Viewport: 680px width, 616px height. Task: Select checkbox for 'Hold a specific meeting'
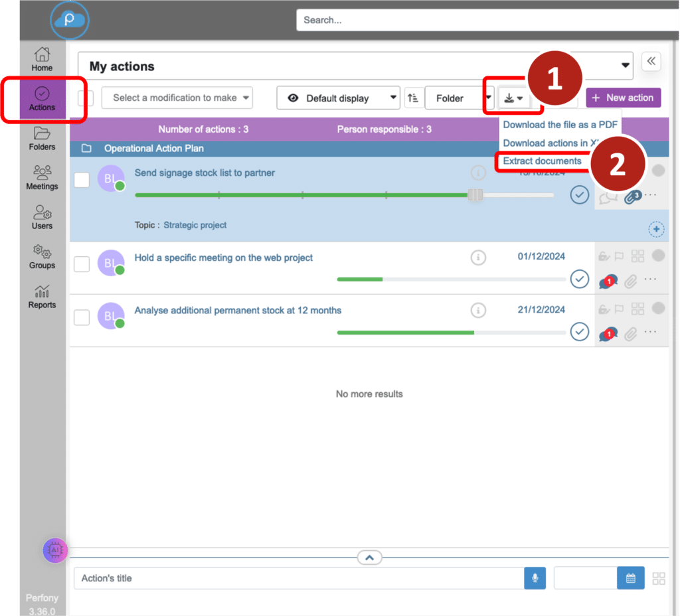click(x=82, y=264)
